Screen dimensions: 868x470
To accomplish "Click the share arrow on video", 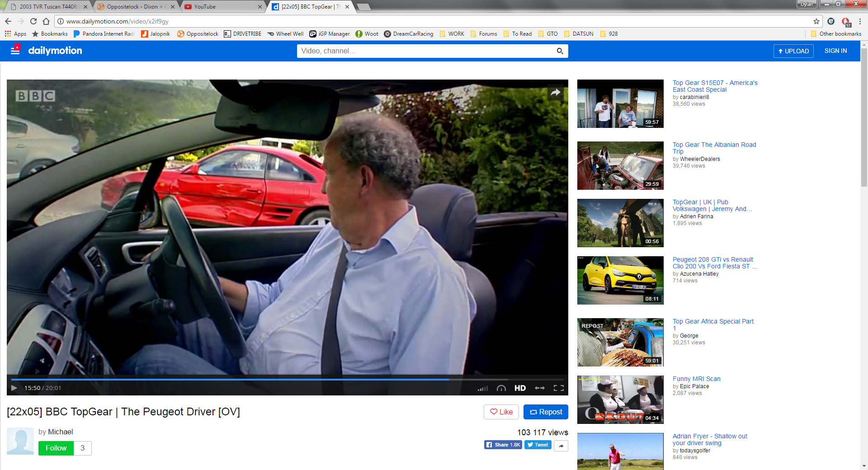I will [x=556, y=93].
